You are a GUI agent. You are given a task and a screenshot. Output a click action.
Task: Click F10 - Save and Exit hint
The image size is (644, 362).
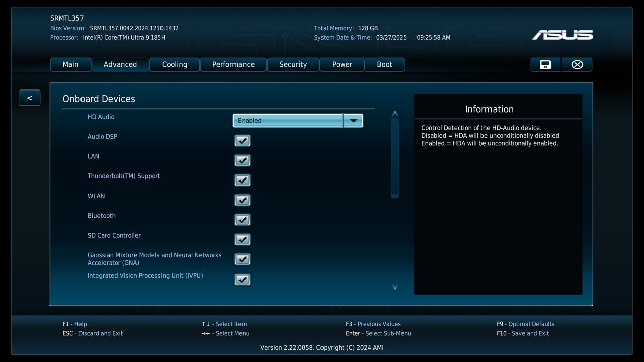(x=523, y=334)
